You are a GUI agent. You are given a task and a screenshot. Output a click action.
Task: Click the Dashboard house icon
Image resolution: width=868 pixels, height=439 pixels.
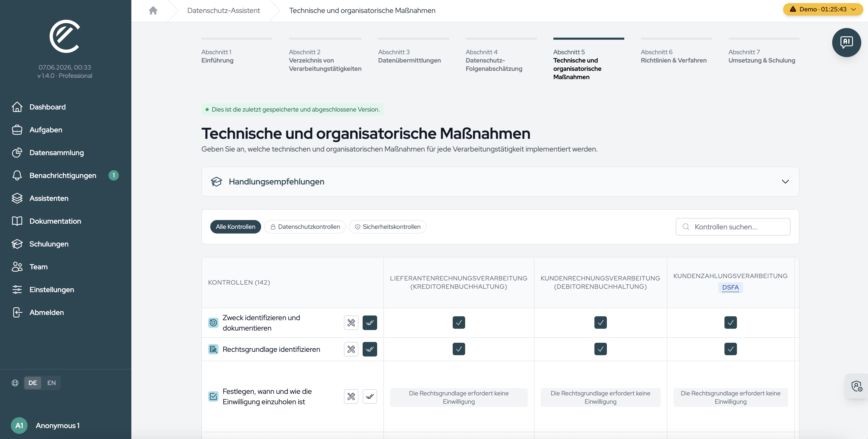tap(17, 107)
